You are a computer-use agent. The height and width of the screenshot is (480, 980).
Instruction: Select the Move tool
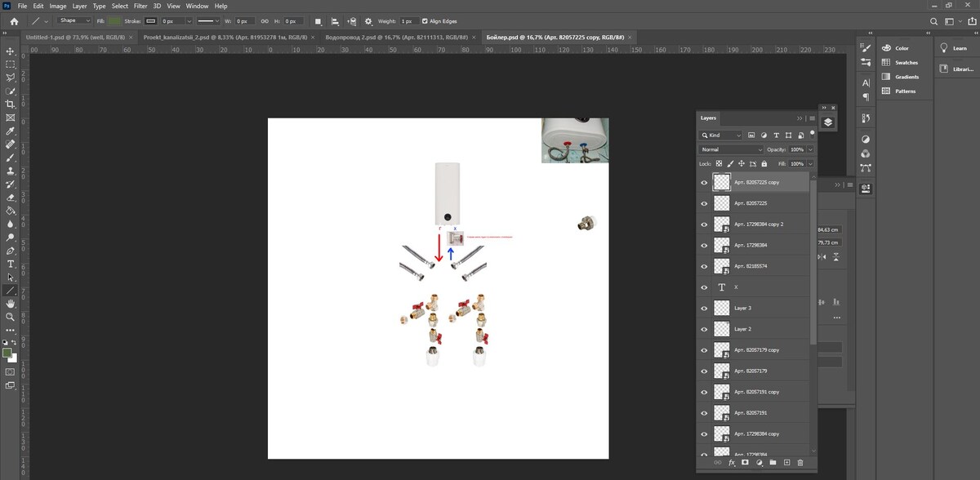(x=11, y=51)
